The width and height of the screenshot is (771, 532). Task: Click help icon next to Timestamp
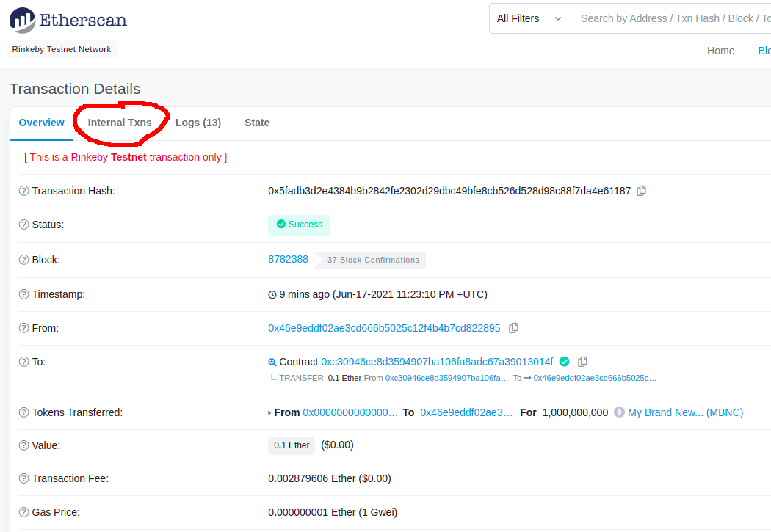click(23, 294)
